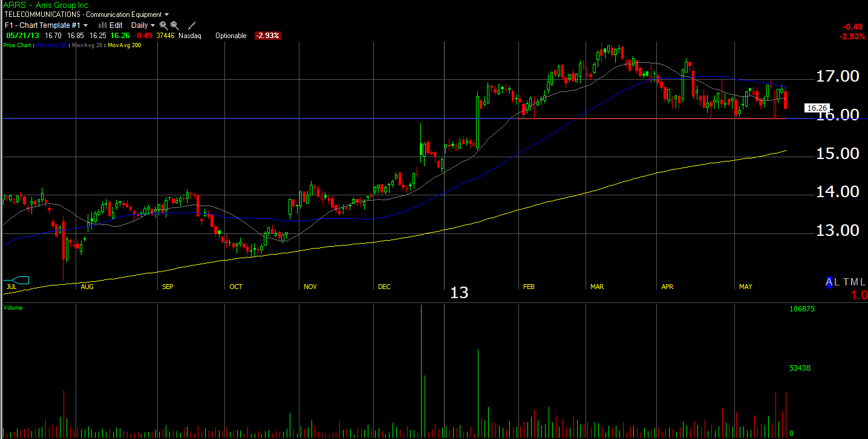Click the zoom in magnifier icon

[163, 25]
